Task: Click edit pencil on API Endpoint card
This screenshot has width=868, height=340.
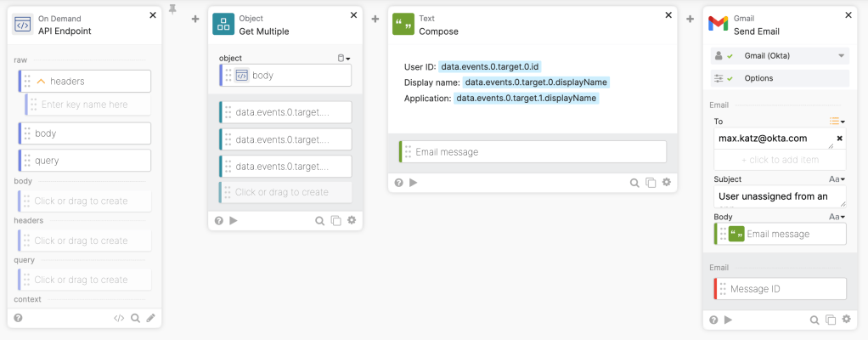Action: [x=151, y=318]
